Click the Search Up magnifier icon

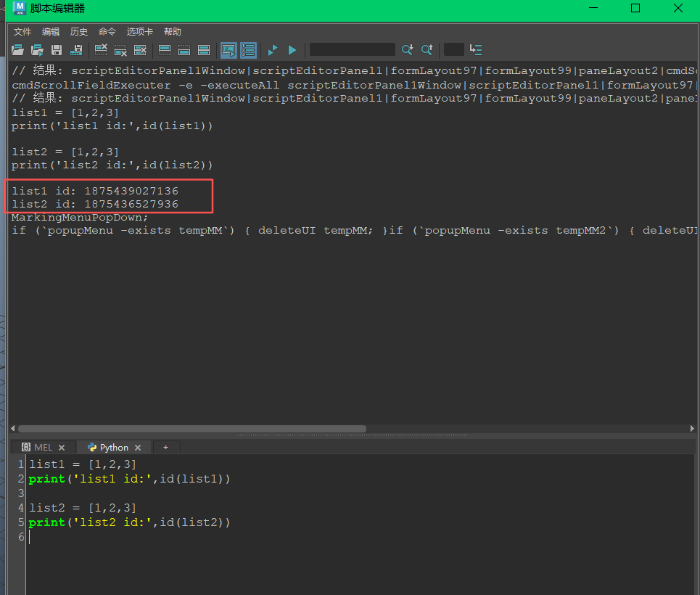(x=427, y=50)
